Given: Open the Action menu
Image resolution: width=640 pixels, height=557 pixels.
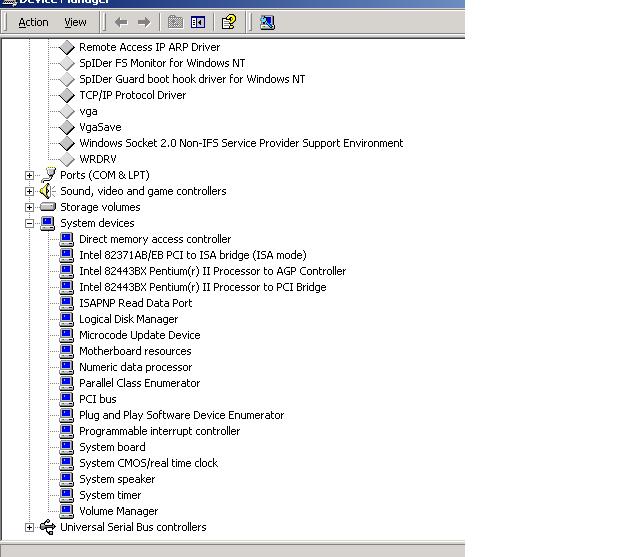Looking at the screenshot, I should pos(33,22).
